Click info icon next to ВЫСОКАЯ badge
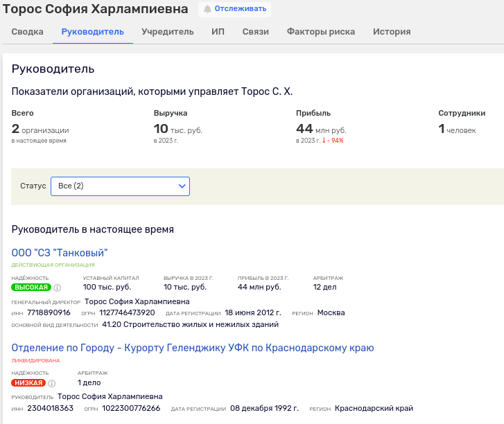 pyautogui.click(x=58, y=288)
